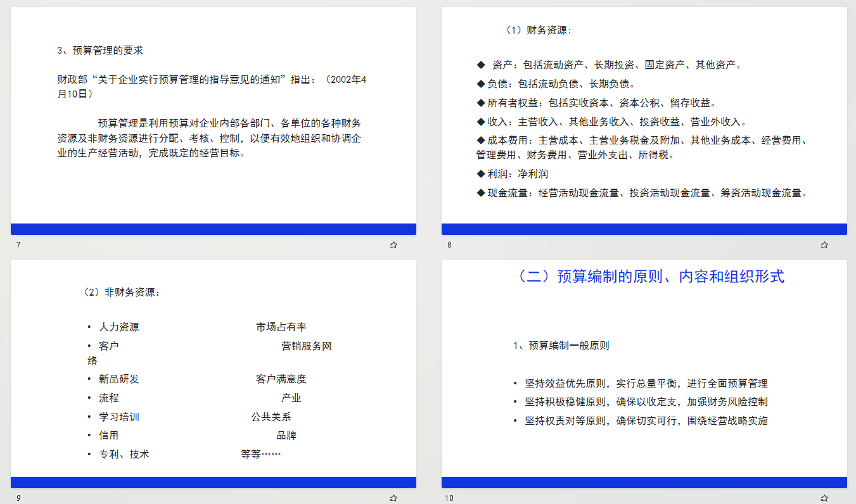Click the bullet 成本费用：主营成本

[643, 148]
